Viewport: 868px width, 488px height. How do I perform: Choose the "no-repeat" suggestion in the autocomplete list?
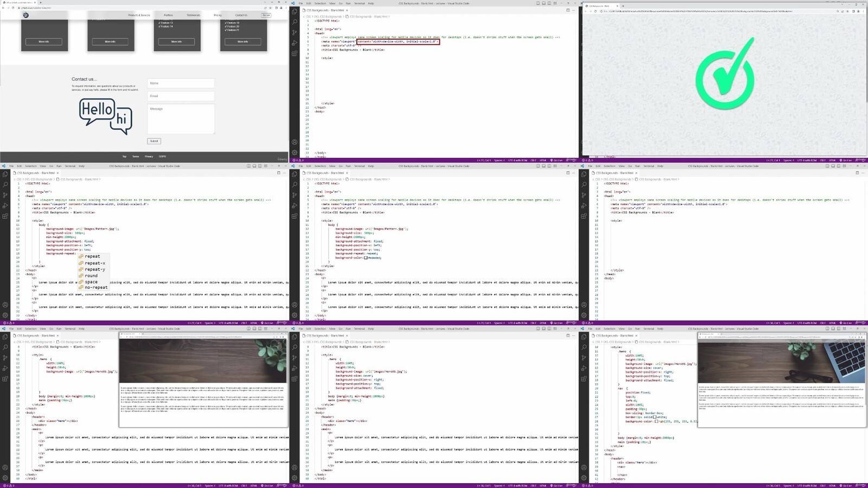click(x=94, y=288)
